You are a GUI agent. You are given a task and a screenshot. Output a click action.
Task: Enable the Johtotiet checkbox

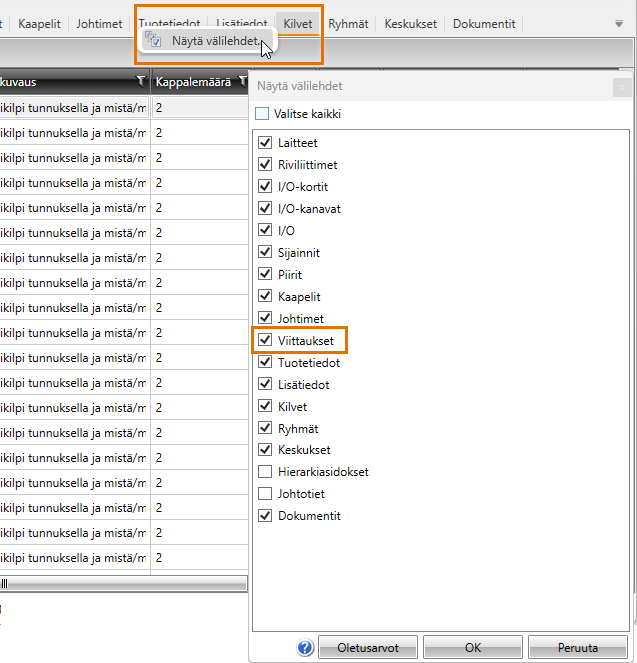(x=265, y=494)
